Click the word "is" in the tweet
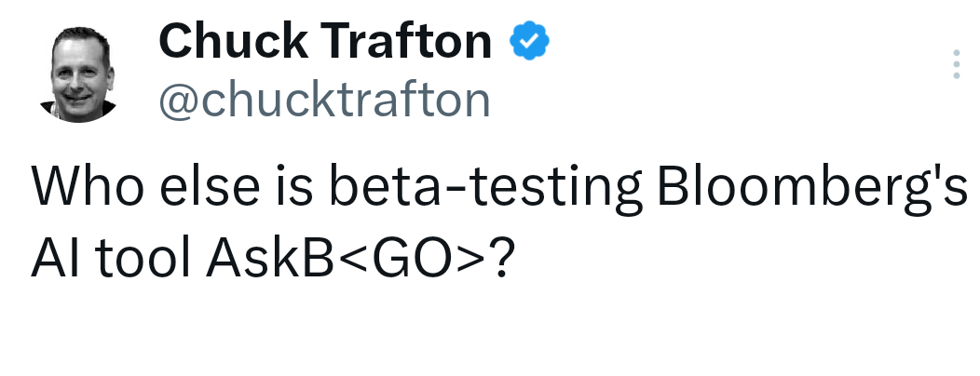Viewport: 980px width, 376px height. (294, 187)
